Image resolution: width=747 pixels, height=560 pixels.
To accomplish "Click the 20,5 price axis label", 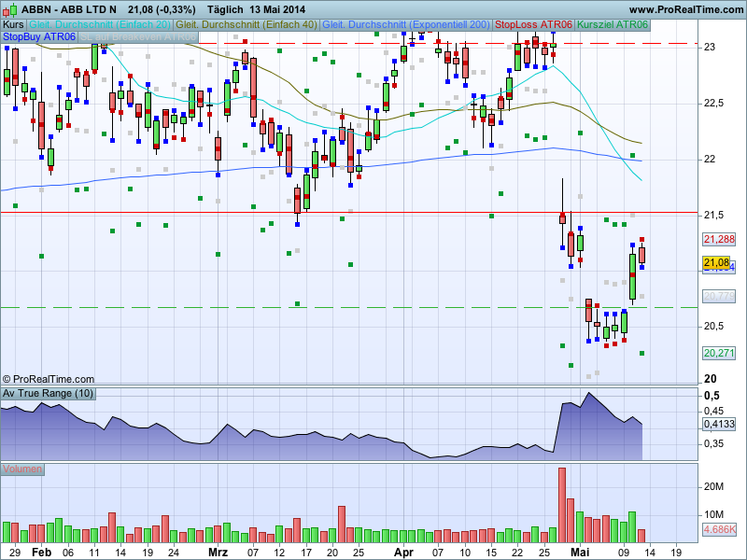I will tap(713, 326).
